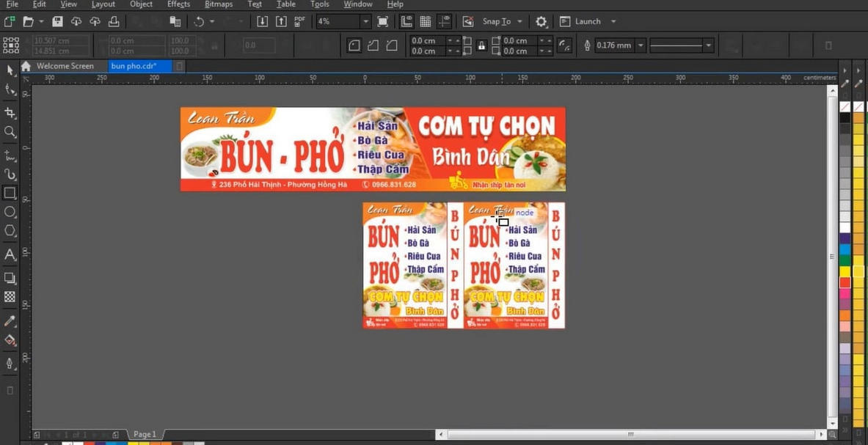
Task: Pick the red swatch from the color palette
Action: 845,282
